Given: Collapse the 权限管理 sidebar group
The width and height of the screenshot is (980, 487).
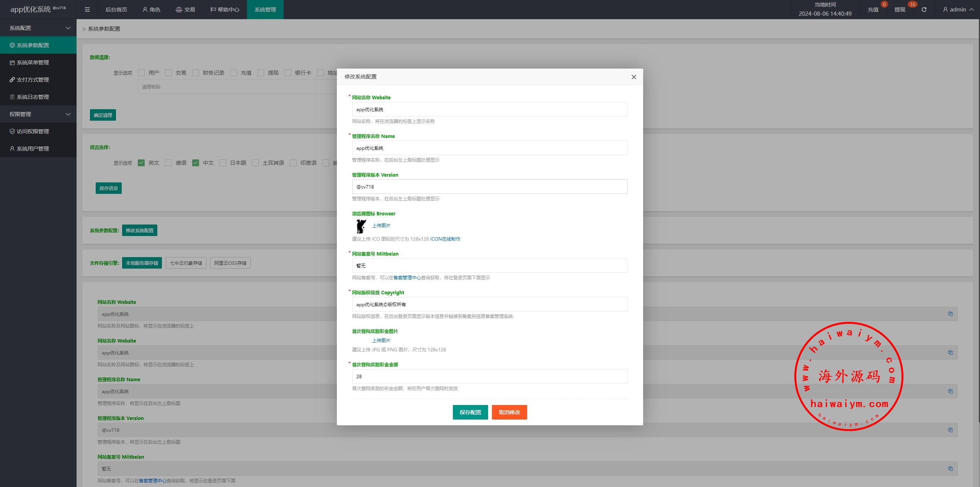Looking at the screenshot, I should pos(38,114).
